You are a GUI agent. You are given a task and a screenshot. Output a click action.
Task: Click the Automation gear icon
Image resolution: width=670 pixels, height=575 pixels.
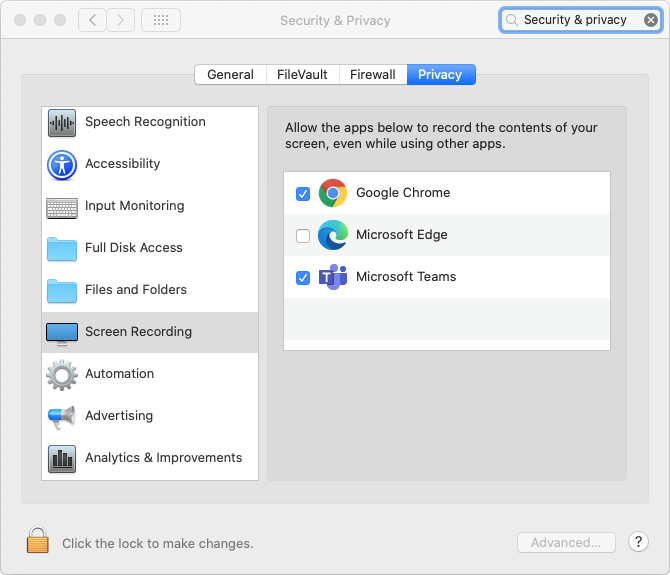62,375
